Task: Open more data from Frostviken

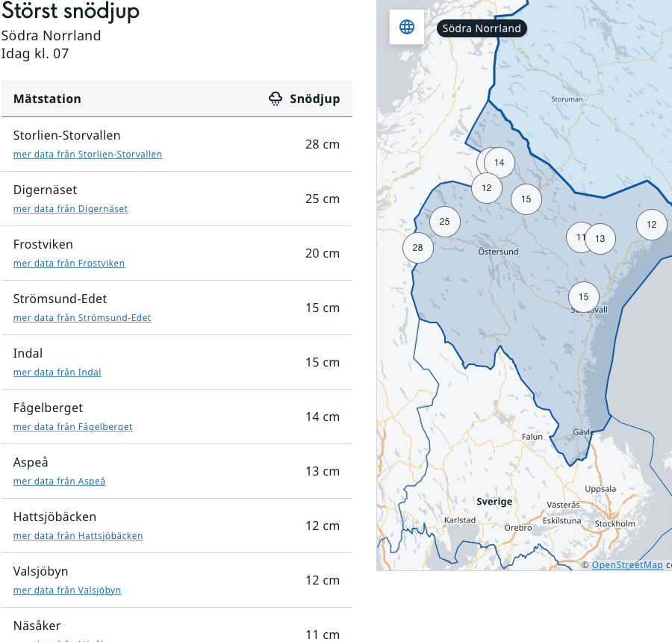Action: (x=69, y=264)
